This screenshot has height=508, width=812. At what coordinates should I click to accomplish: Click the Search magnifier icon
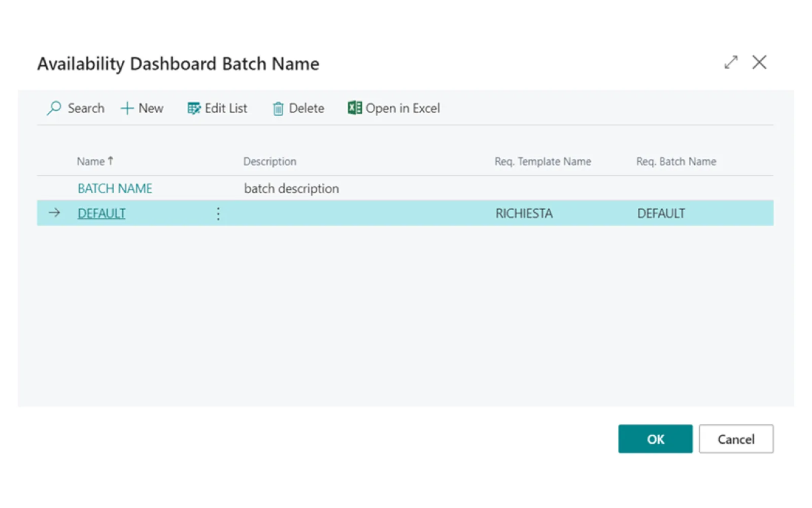pyautogui.click(x=54, y=108)
